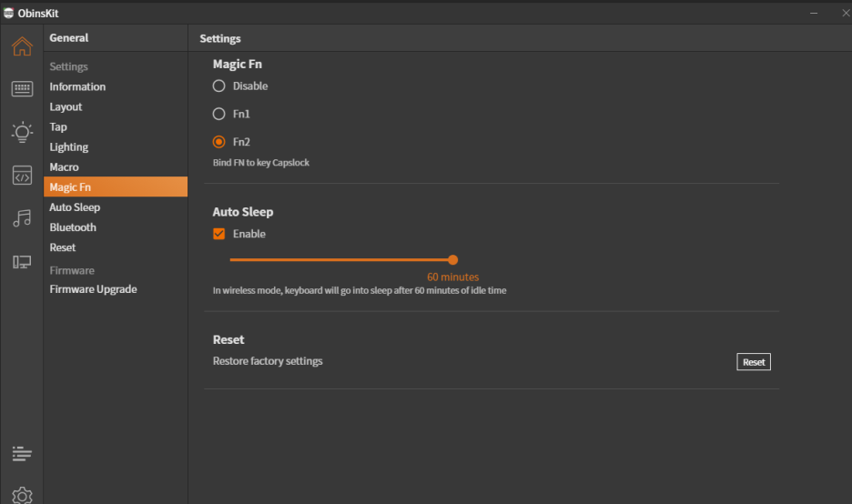Minimize the ObinsKit window
The width and height of the screenshot is (852, 504).
point(814,13)
